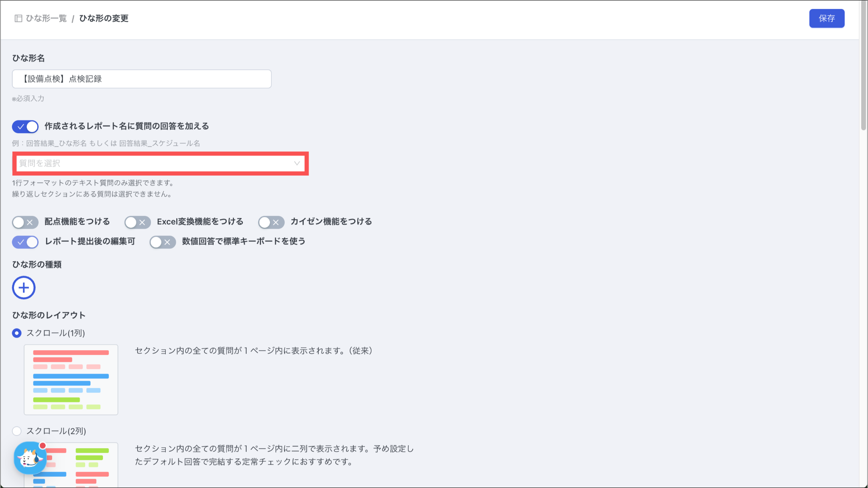Click the single-column layout preview thumbnail

[x=71, y=379]
